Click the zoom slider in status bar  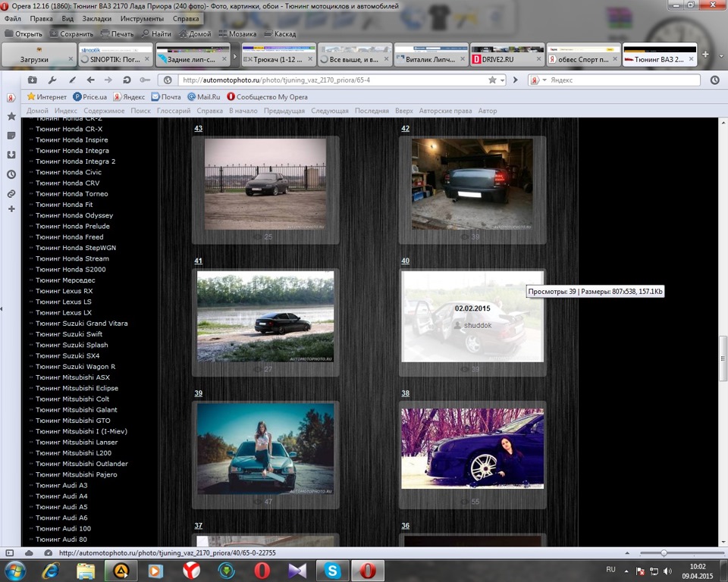664,552
